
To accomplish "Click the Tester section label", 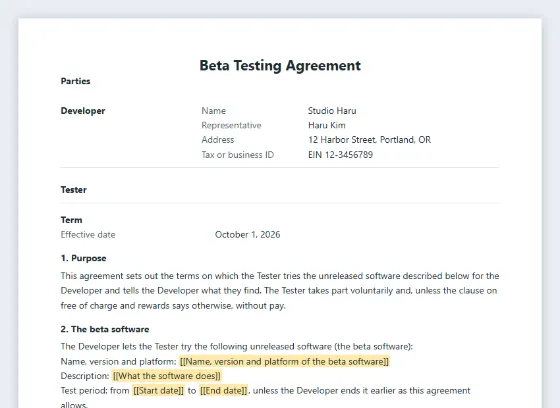I will (74, 190).
